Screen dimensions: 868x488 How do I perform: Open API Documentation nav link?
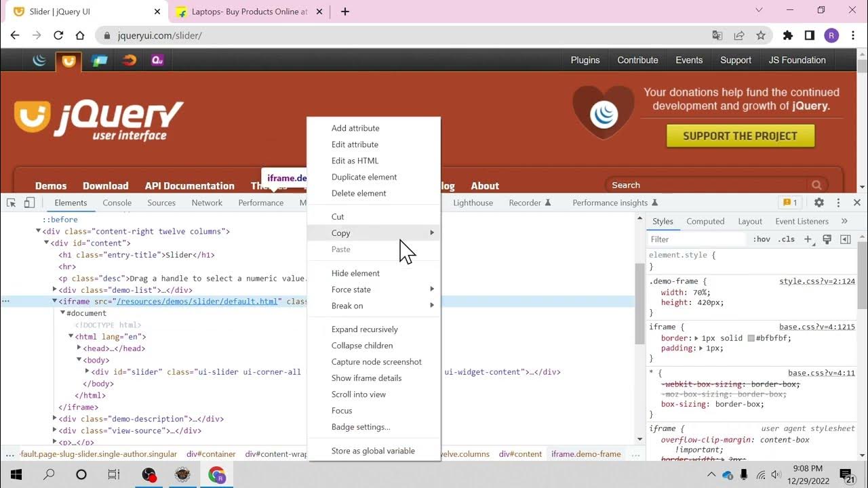click(x=189, y=186)
